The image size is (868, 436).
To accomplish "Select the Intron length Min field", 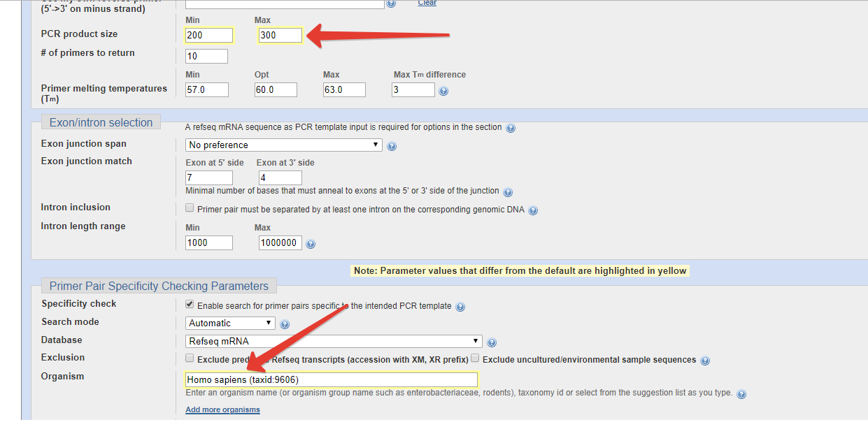I will pyautogui.click(x=209, y=242).
